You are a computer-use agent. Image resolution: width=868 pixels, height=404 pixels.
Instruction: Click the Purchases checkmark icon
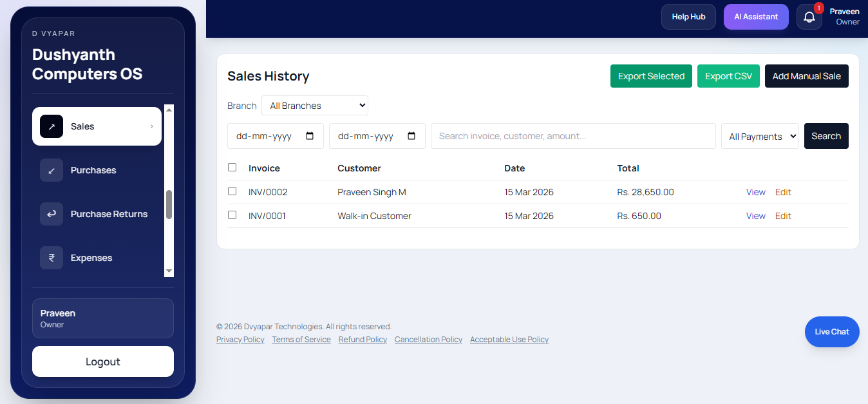[x=52, y=170]
